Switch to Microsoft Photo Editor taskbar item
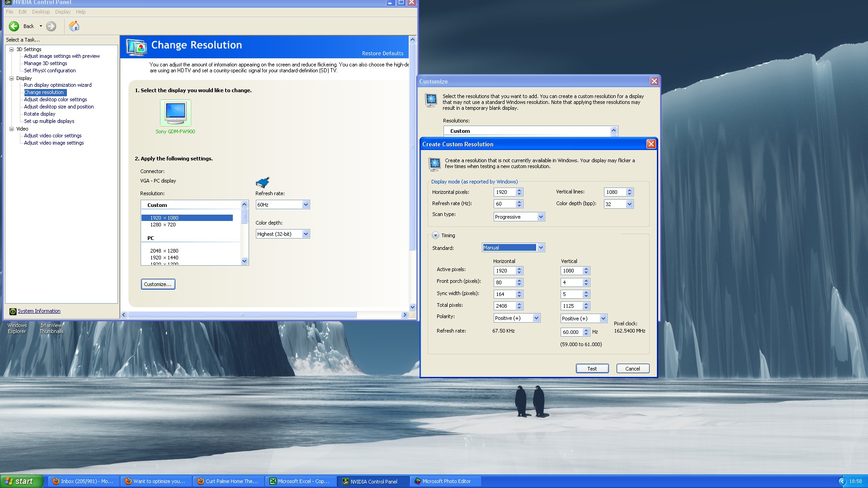 point(445,481)
